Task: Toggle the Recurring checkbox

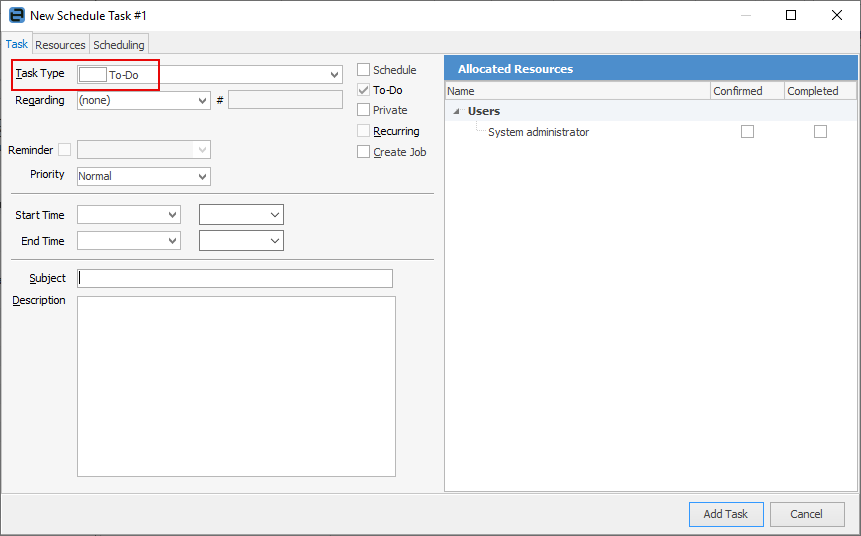Action: (x=364, y=131)
